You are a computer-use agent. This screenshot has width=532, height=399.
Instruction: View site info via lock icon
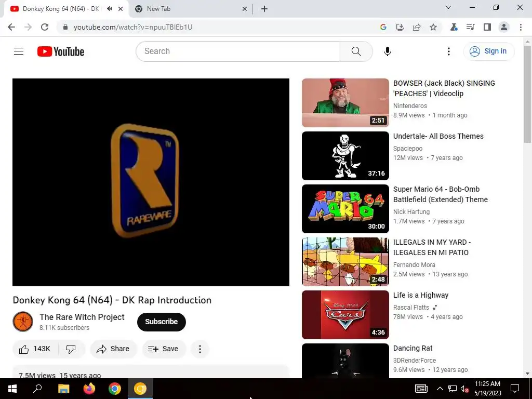pyautogui.click(x=65, y=27)
